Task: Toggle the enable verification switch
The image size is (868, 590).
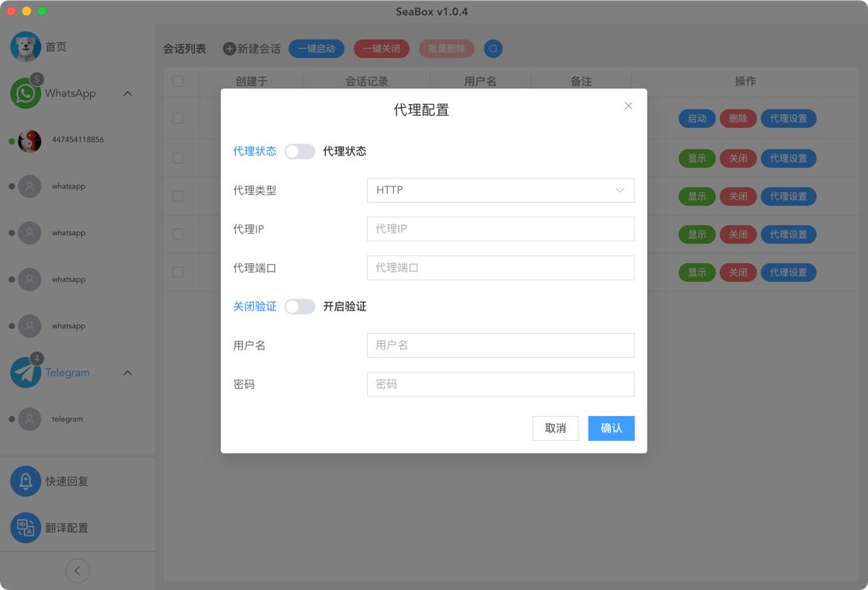Action: point(299,307)
